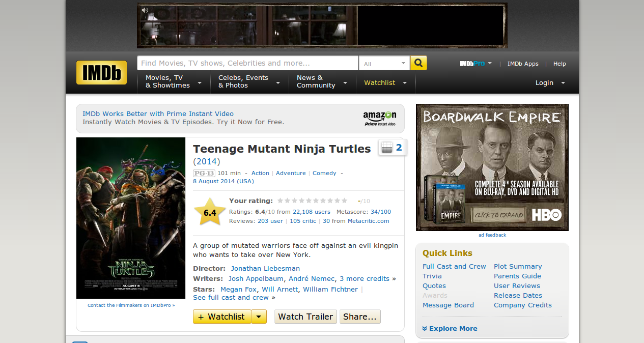Click the Teenage Mutant Ninja Turtles poster
This screenshot has width=644, height=343.
(x=131, y=218)
